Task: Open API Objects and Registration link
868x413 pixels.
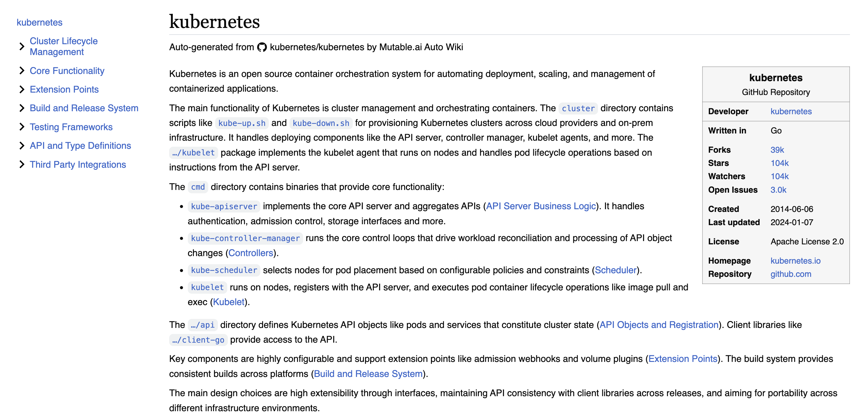Action: click(x=659, y=325)
